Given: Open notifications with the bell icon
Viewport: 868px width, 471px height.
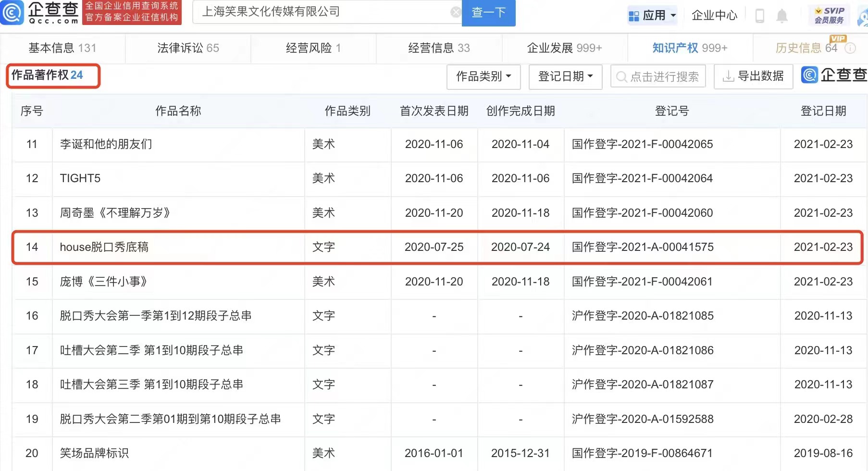Looking at the screenshot, I should tap(782, 16).
